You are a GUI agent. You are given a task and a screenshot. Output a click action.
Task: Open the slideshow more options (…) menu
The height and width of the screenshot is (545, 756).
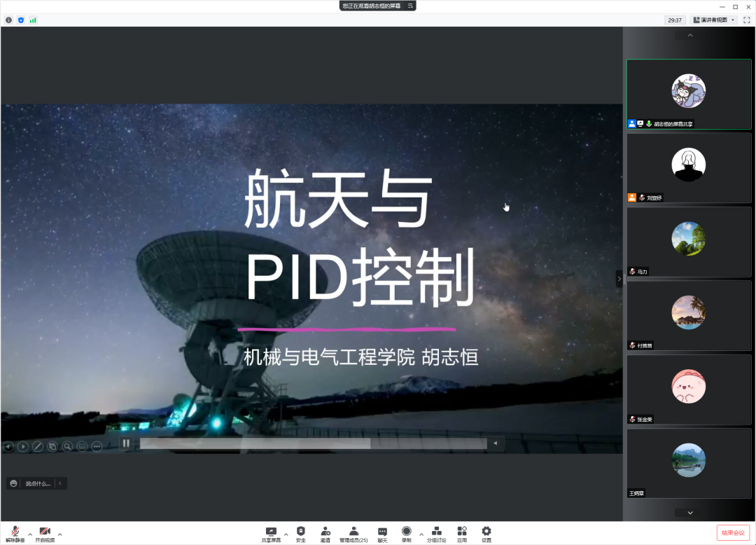coord(97,446)
